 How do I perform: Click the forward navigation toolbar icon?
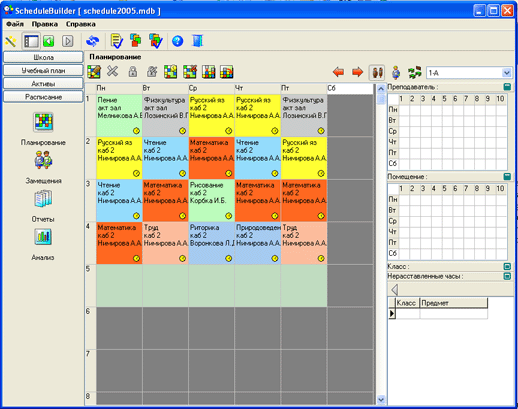68,41
